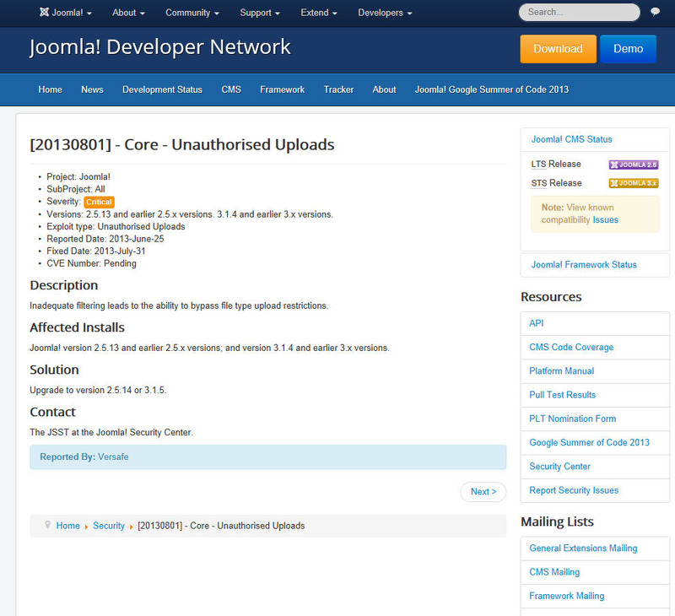
Task: Click the Joomla 3.x STS release badge
Action: (633, 183)
